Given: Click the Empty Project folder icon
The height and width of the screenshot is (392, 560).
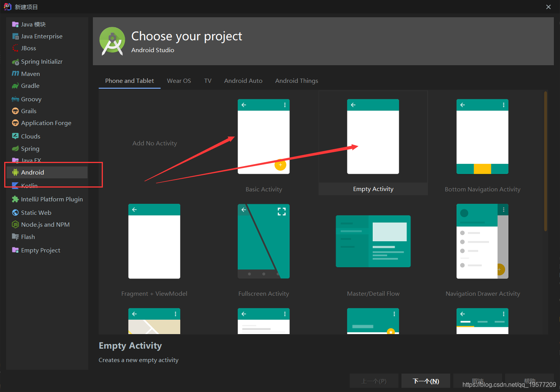Looking at the screenshot, I should (x=15, y=250).
